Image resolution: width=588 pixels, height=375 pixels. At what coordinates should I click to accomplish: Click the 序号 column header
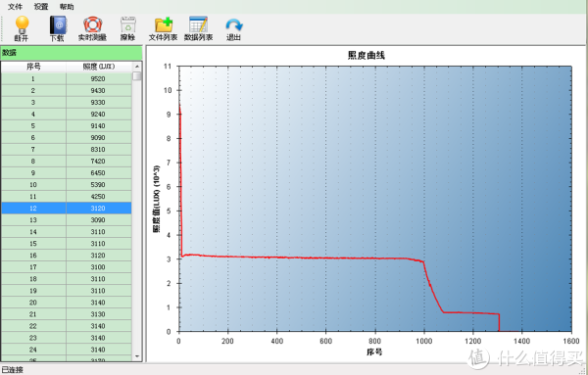pyautogui.click(x=33, y=67)
